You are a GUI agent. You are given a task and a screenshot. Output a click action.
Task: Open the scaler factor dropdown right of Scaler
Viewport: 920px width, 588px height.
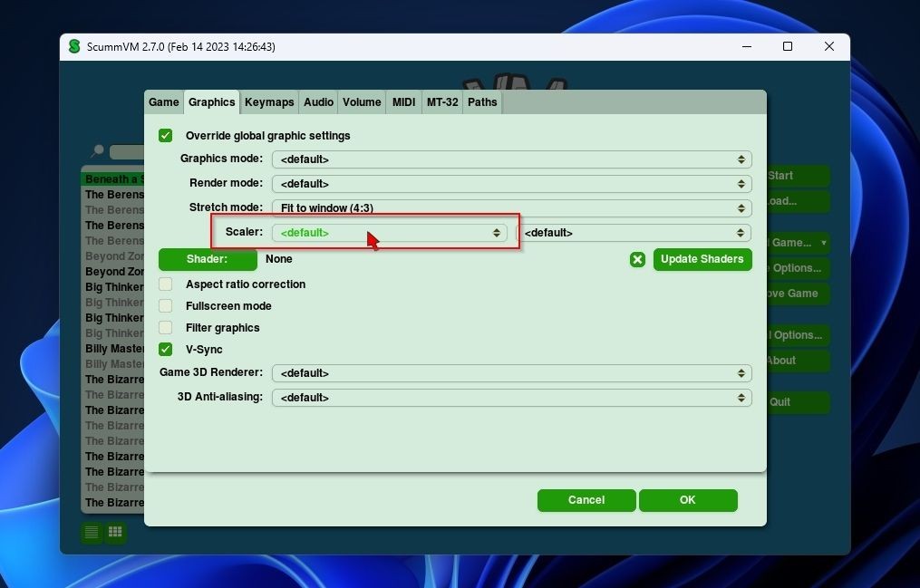point(634,233)
